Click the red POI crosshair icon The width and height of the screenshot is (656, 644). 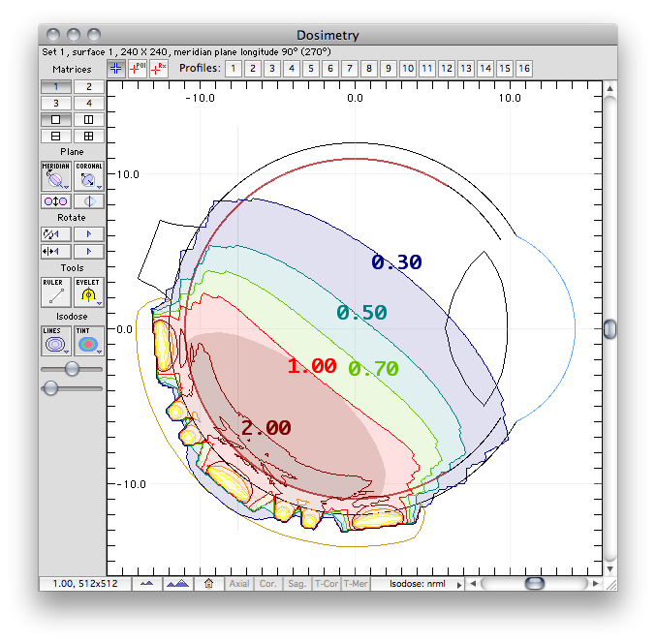(x=138, y=68)
